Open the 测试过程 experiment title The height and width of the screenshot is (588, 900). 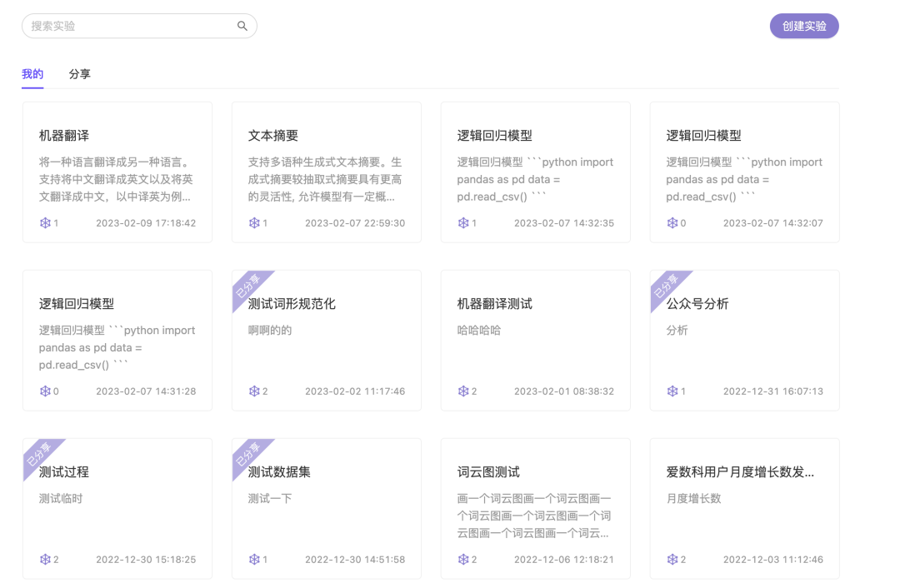pyautogui.click(x=63, y=471)
